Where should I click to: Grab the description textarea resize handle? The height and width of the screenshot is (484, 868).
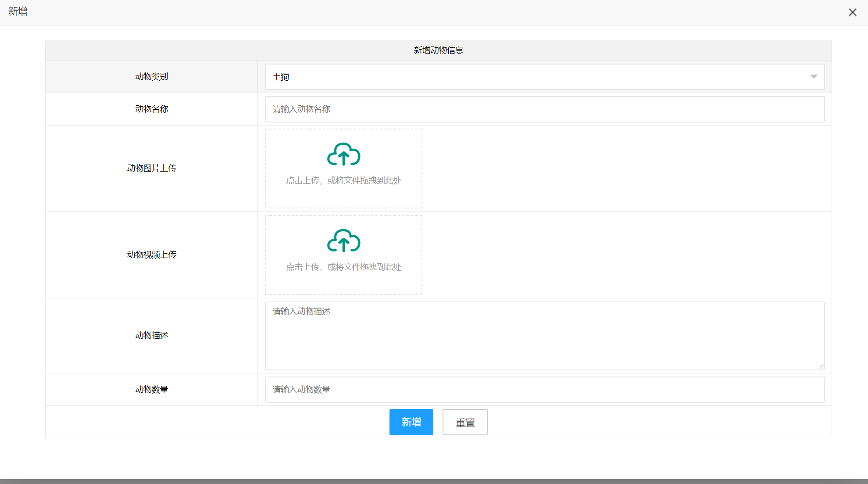point(821,367)
